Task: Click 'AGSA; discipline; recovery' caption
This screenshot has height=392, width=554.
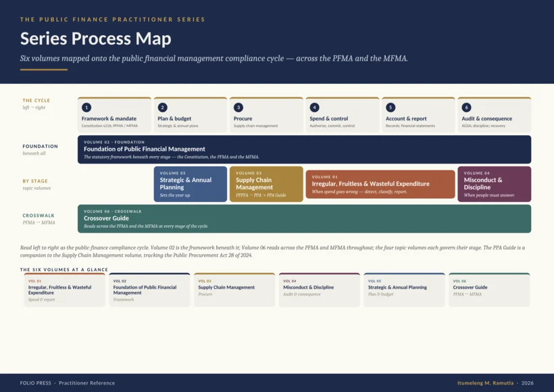Action: 483,126
